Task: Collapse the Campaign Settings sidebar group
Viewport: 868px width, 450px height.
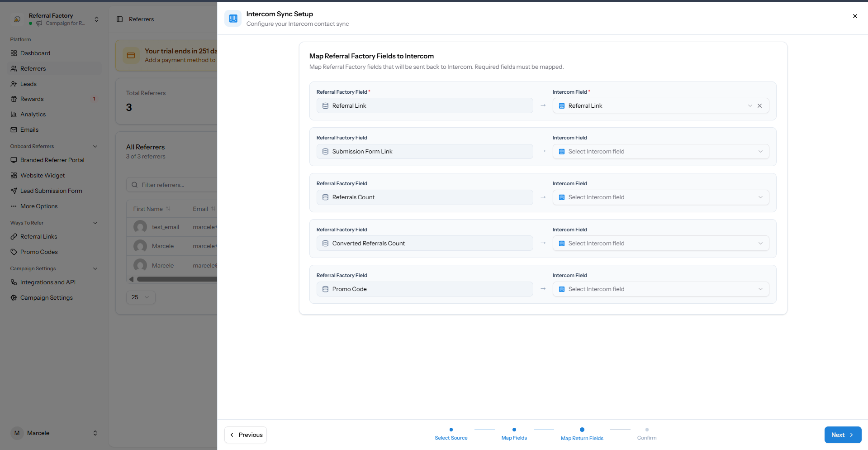Action: pyautogui.click(x=95, y=269)
